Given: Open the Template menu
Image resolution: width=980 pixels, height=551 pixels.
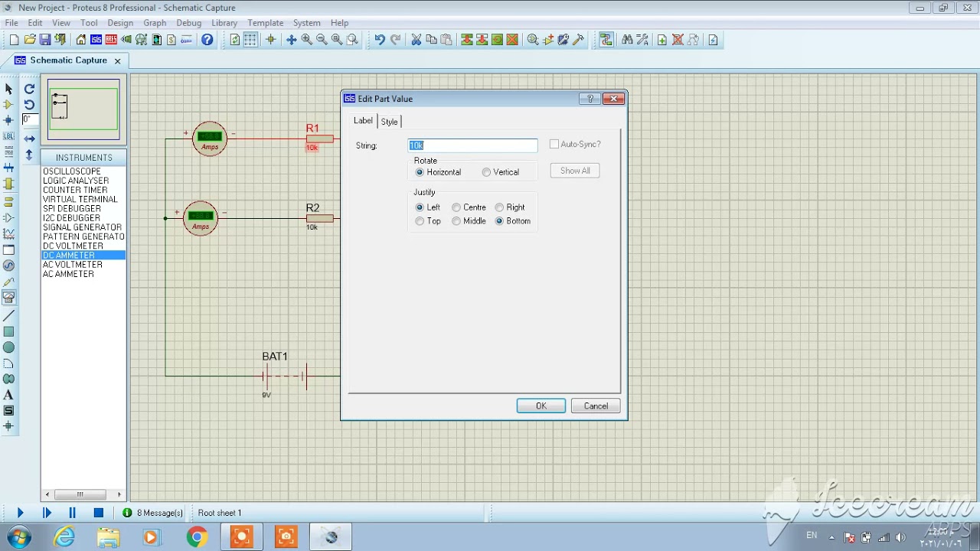Looking at the screenshot, I should [x=266, y=23].
